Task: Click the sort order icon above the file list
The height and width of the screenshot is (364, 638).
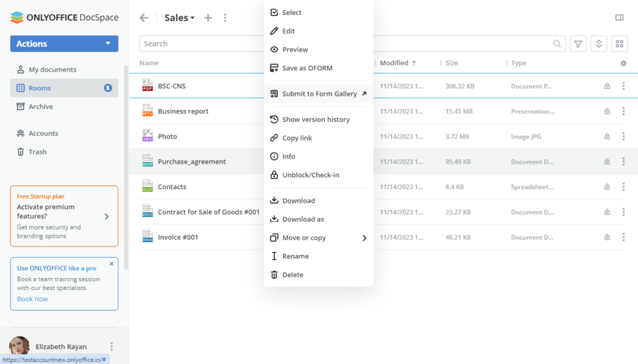Action: coord(598,44)
